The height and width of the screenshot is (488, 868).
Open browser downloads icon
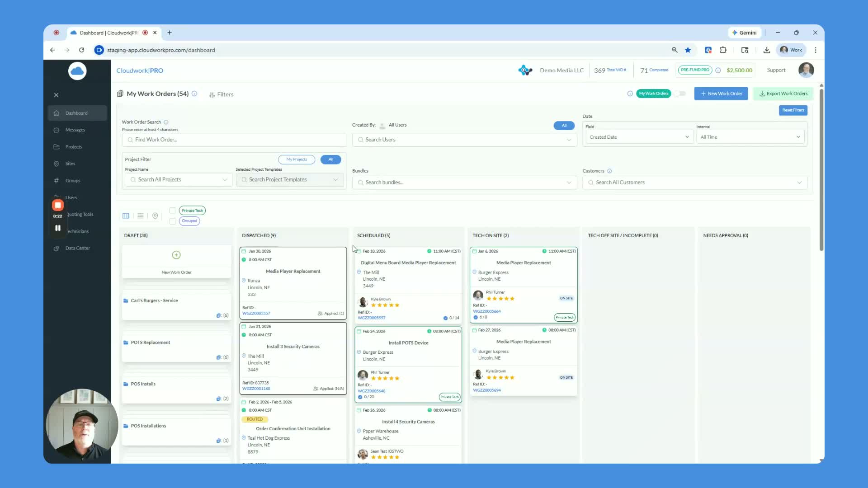[x=767, y=50]
